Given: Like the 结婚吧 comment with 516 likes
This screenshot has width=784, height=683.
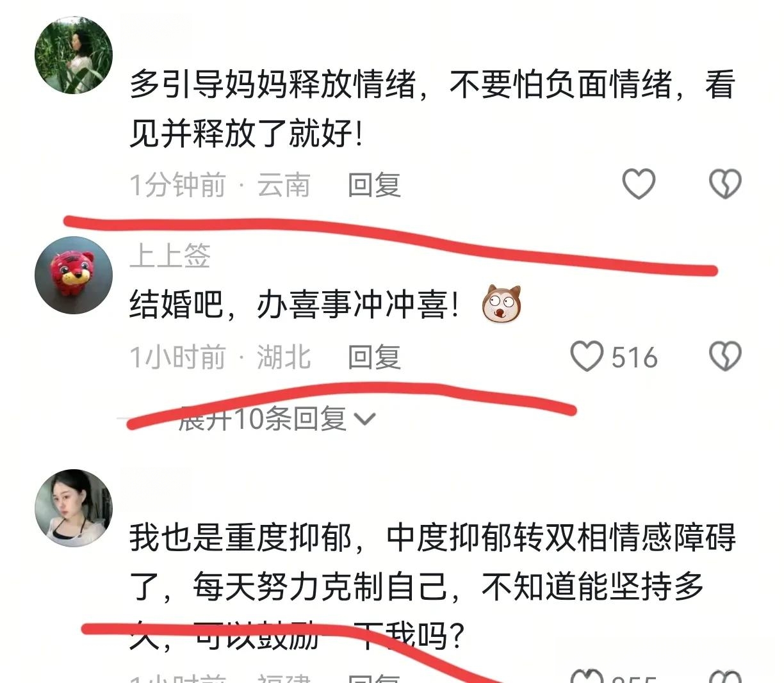Looking at the screenshot, I should pyautogui.click(x=587, y=357).
